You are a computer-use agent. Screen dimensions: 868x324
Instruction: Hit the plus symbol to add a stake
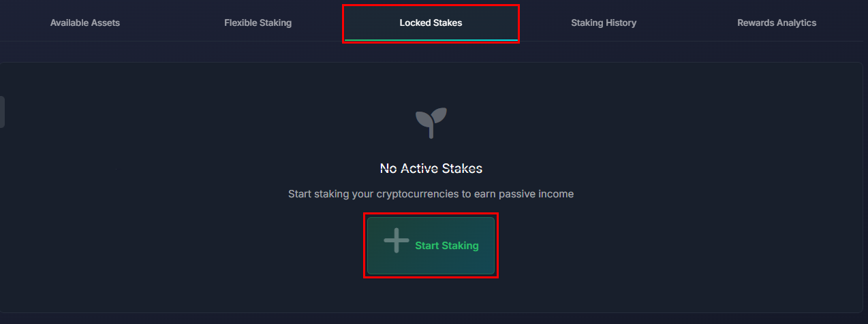396,241
